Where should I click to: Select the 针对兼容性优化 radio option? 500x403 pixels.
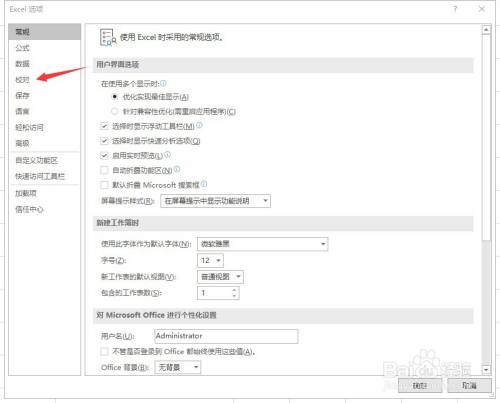pyautogui.click(x=115, y=111)
